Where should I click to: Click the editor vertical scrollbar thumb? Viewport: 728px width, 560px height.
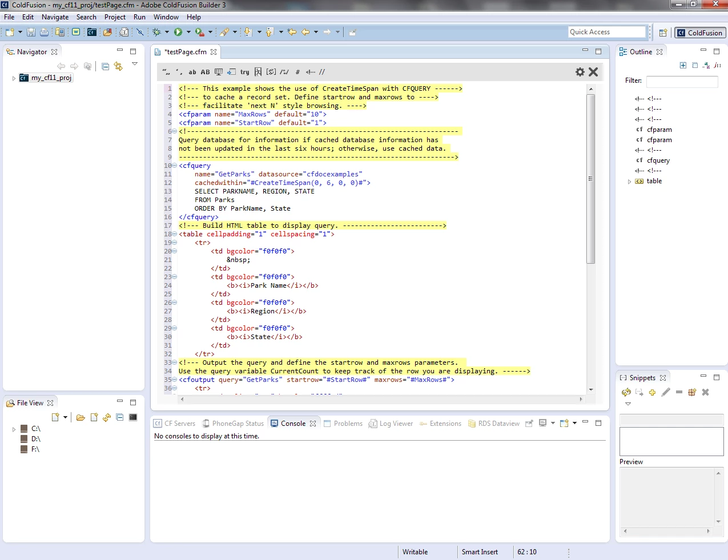coord(591,178)
